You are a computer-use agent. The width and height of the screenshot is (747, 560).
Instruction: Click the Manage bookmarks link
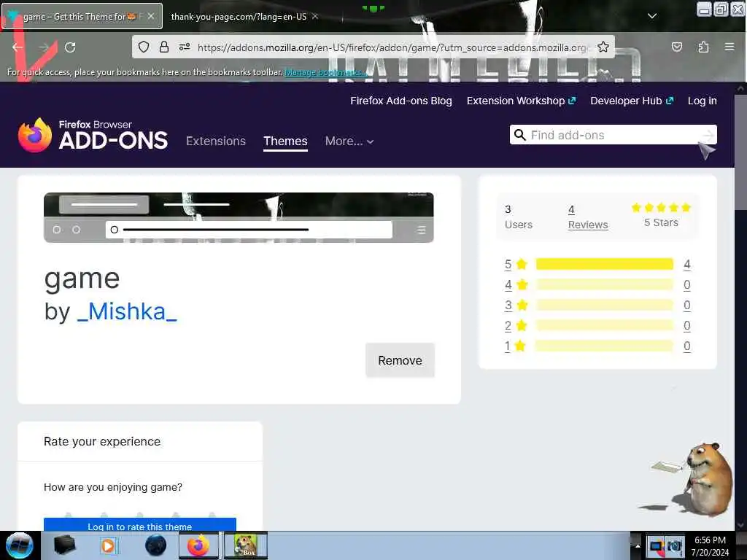tap(325, 72)
